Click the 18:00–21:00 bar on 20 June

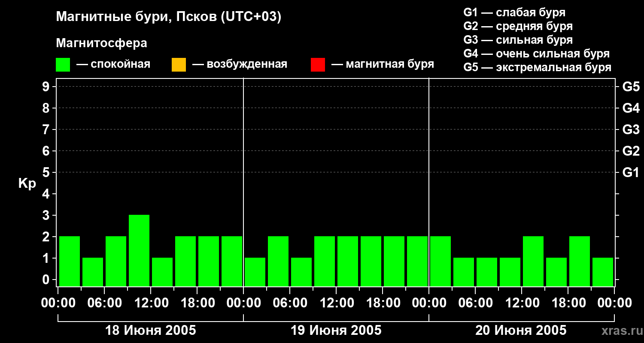tap(580, 261)
